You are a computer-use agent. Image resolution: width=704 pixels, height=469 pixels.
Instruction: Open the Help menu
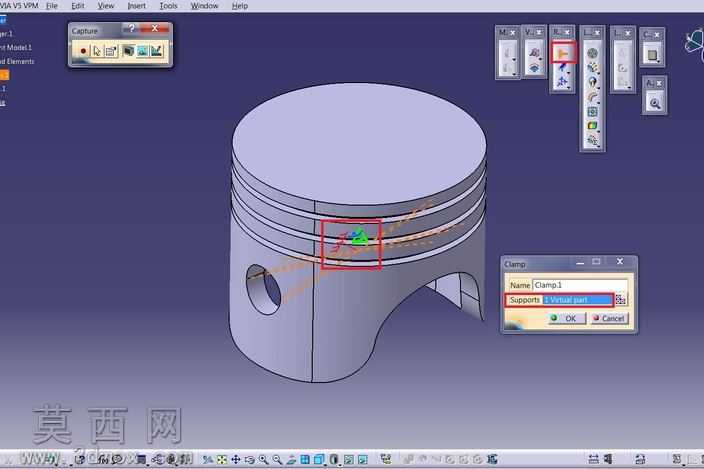click(x=240, y=6)
